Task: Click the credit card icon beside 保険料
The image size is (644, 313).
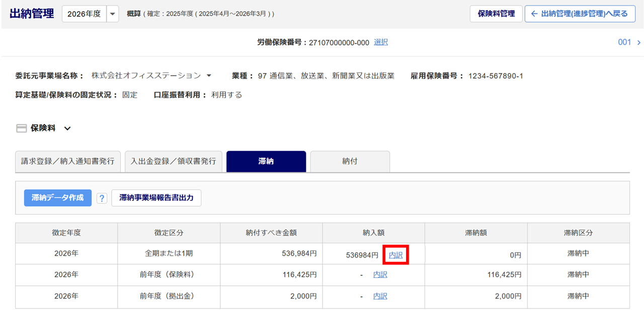Action: (22, 128)
